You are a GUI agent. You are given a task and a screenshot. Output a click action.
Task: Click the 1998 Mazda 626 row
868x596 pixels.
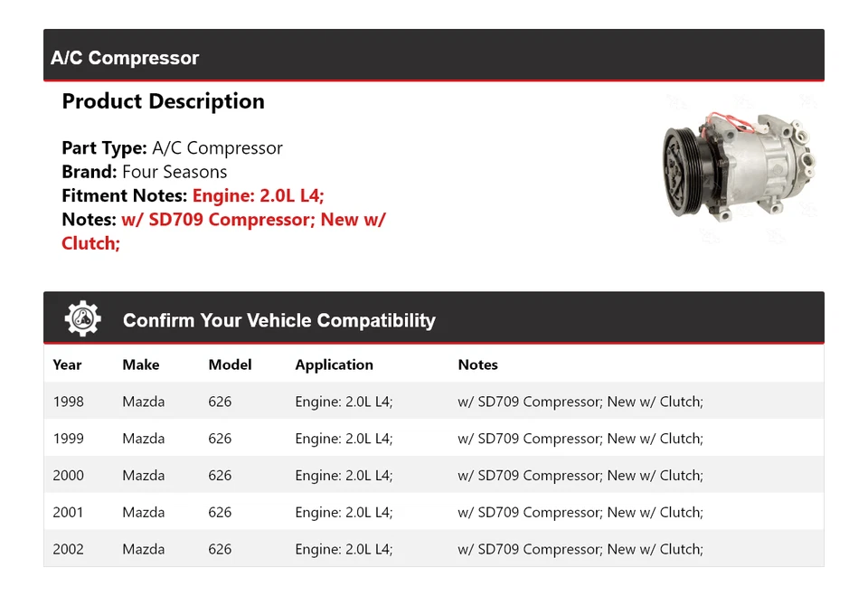click(434, 401)
